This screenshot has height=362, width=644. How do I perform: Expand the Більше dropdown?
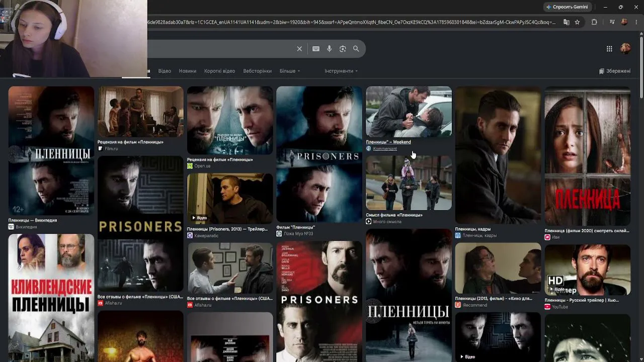pyautogui.click(x=290, y=71)
